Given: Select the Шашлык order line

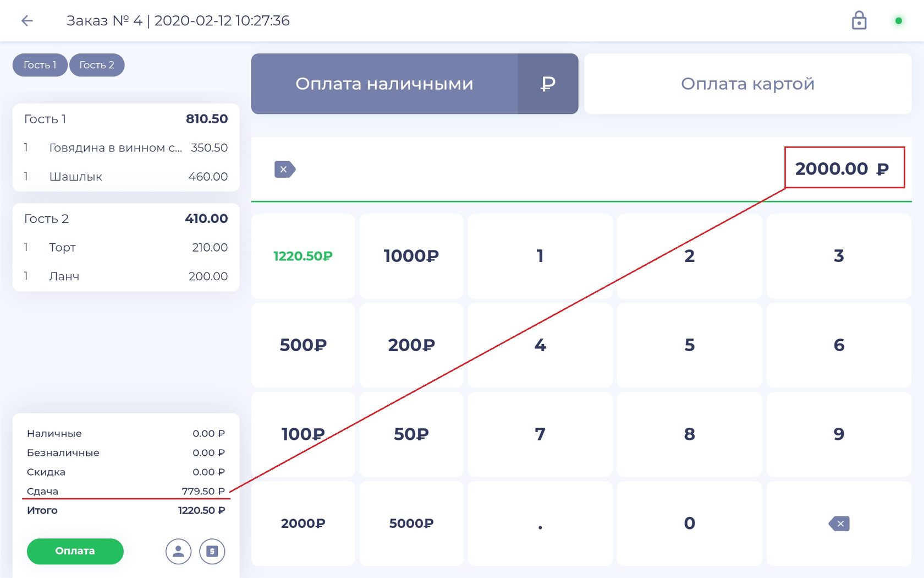Looking at the screenshot, I should [125, 177].
